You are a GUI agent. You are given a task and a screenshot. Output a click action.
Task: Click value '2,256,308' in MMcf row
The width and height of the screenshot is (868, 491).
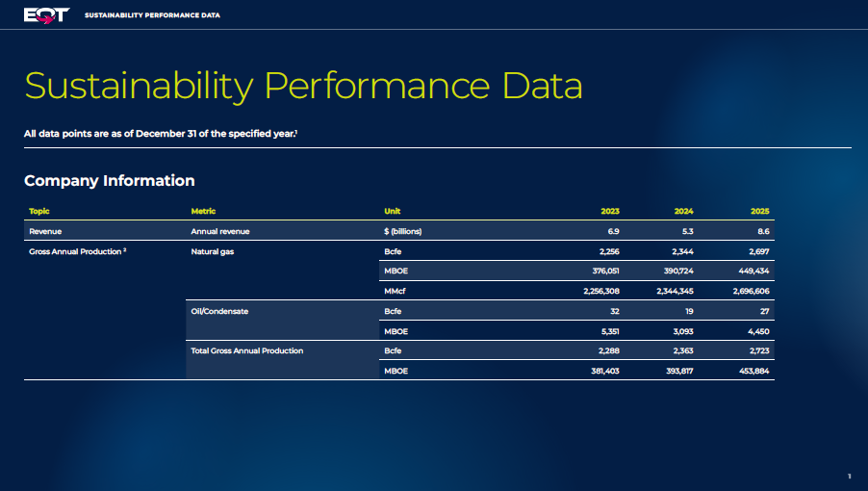pos(601,291)
